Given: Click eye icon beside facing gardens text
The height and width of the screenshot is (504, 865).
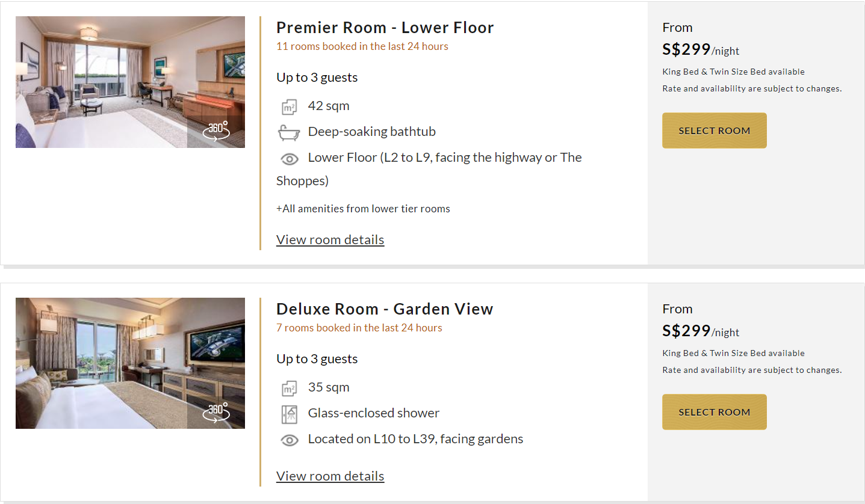Looking at the screenshot, I should [290, 440].
